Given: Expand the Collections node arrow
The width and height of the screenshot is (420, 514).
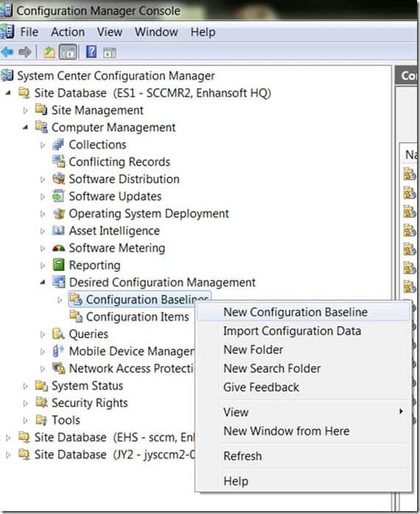Looking at the screenshot, I should (43, 145).
